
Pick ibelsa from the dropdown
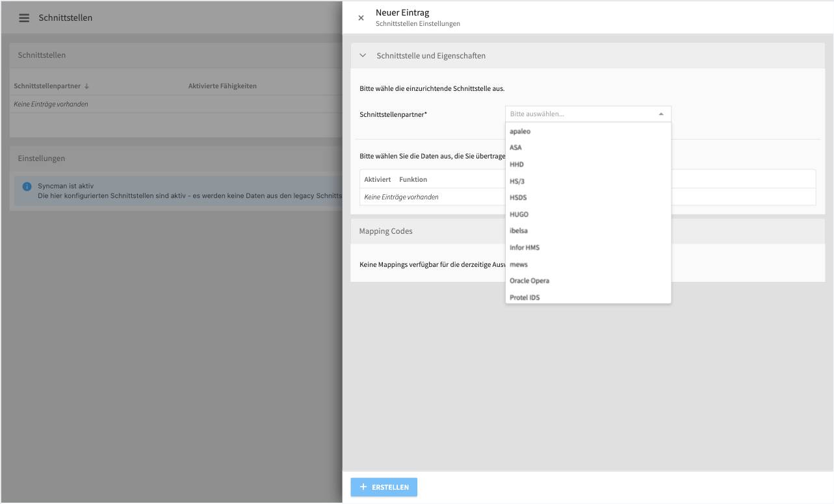(x=588, y=231)
